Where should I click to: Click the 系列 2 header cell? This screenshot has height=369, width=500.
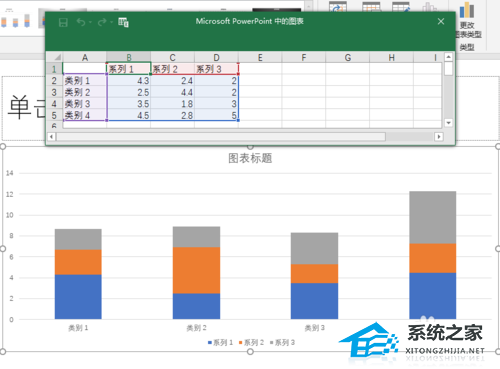click(x=172, y=69)
